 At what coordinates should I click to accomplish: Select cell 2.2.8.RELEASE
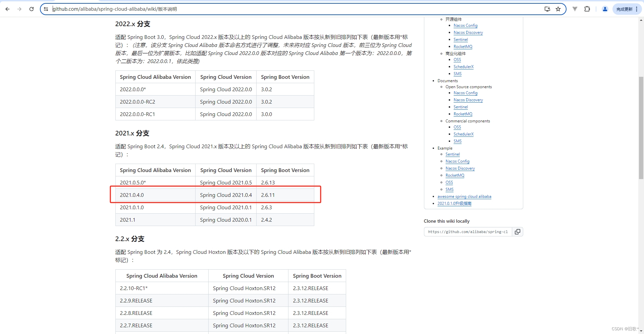click(x=162, y=313)
